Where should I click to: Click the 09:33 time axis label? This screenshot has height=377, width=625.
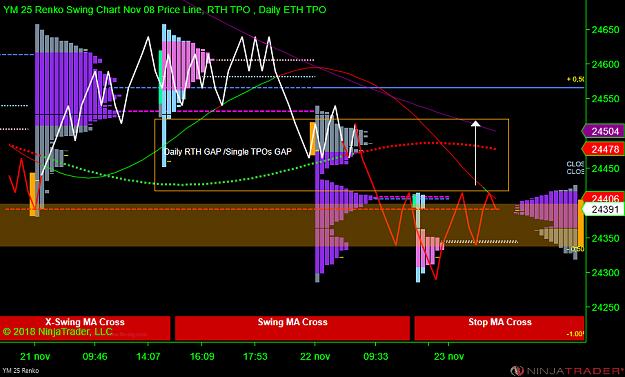click(375, 356)
